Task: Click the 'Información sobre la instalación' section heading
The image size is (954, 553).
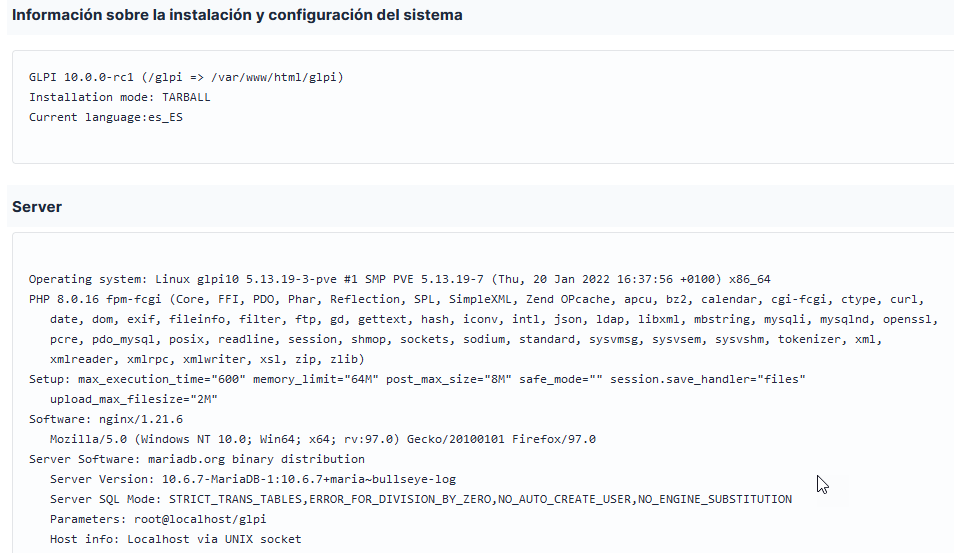Action: (237, 15)
